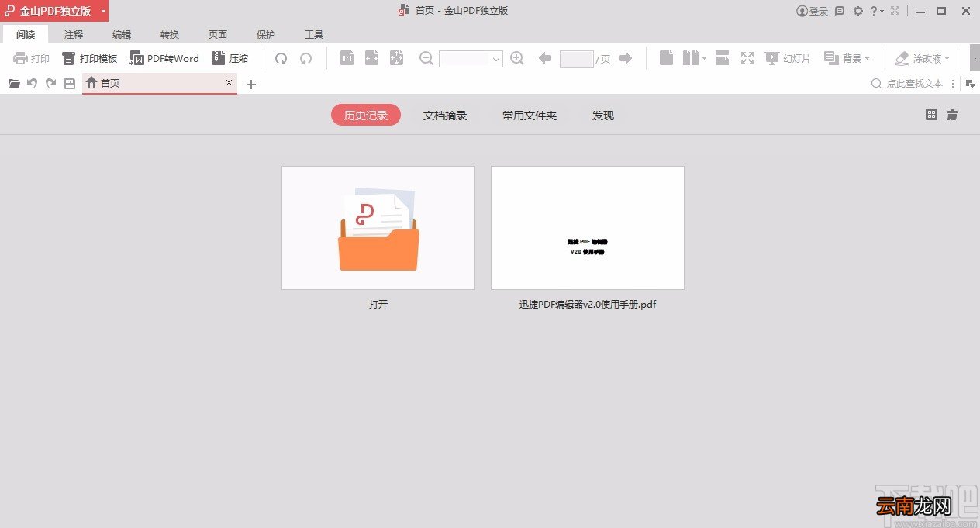Expand toolbar overflow arrow on the right end

click(975, 58)
